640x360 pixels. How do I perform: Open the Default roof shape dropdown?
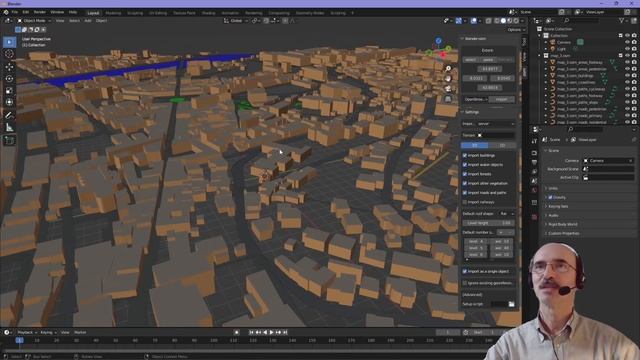(506, 214)
